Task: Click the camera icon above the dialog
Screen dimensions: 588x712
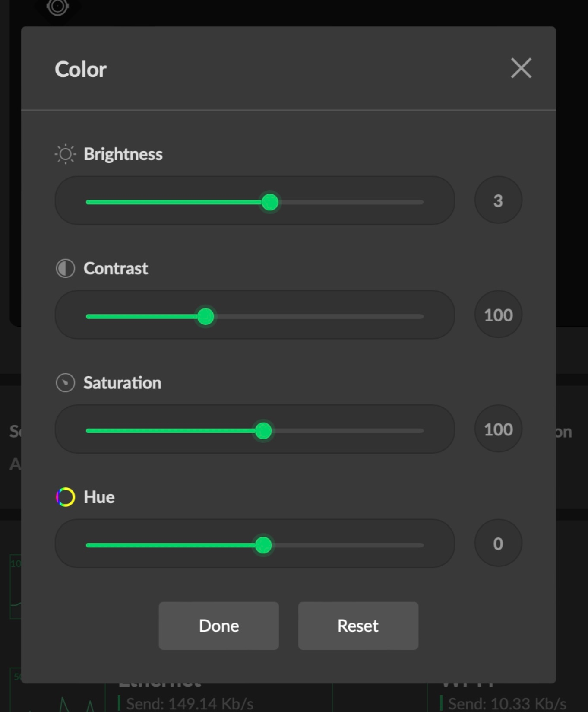Action: [57, 6]
